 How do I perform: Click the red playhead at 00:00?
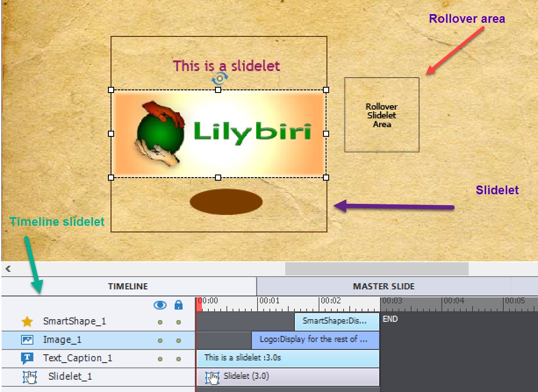pos(199,304)
